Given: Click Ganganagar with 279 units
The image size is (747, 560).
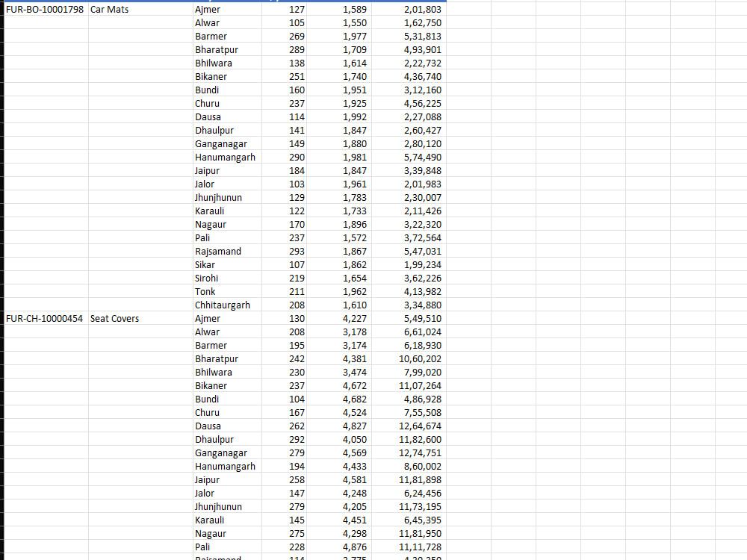Looking at the screenshot, I should [x=227, y=453].
